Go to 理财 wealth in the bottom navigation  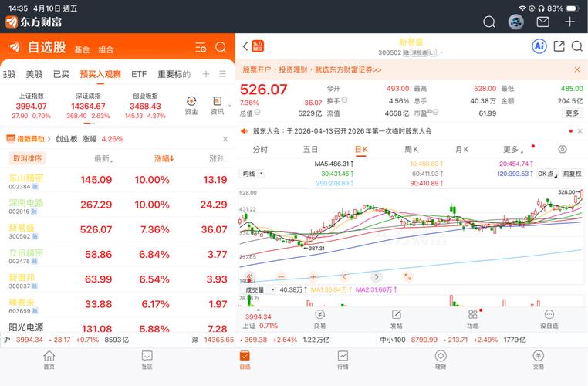pos(441,360)
